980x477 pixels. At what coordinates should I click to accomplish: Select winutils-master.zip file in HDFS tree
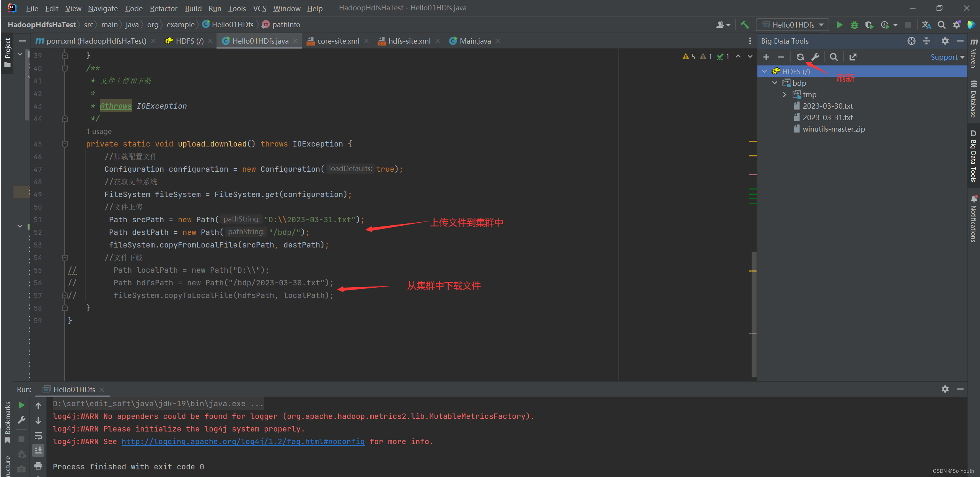(x=833, y=129)
